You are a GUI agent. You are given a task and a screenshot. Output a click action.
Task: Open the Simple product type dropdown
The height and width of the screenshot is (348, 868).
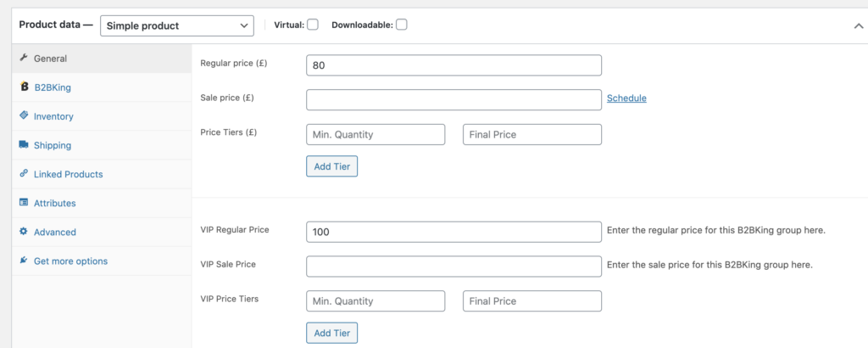177,25
